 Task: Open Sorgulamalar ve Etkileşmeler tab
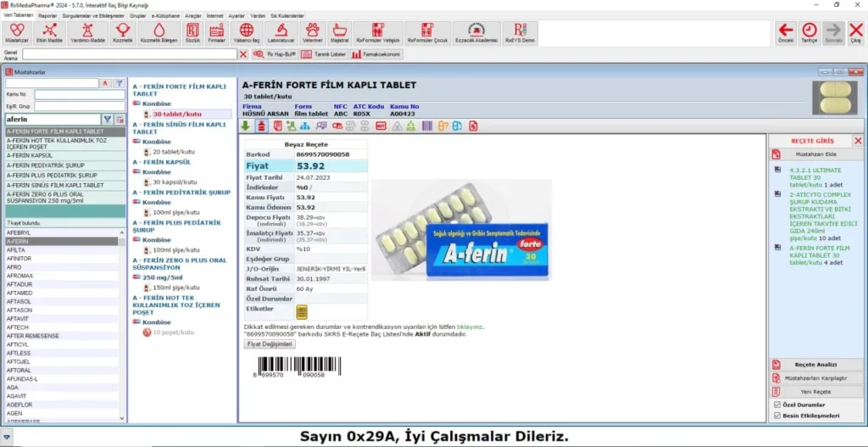pos(93,16)
